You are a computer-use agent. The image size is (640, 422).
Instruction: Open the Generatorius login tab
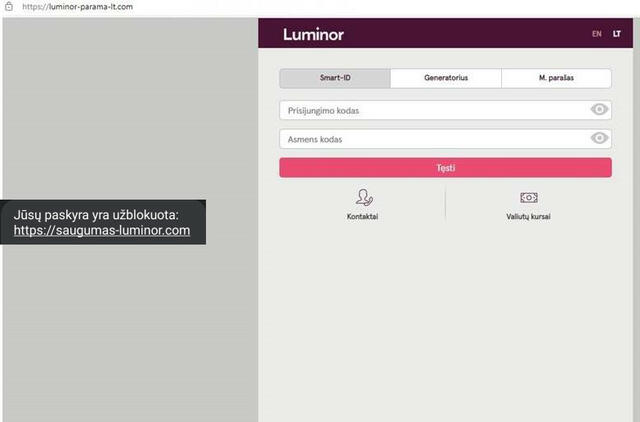click(x=445, y=78)
